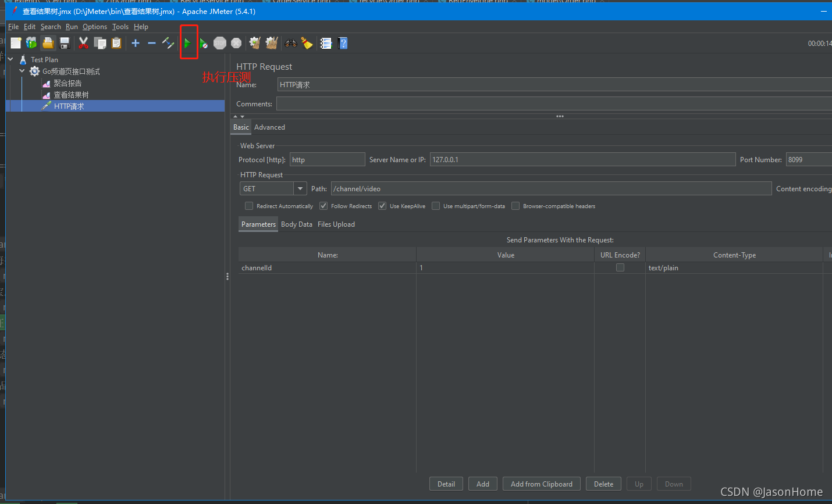Click the Value column header
Screen dimensions: 832x504
click(506, 255)
